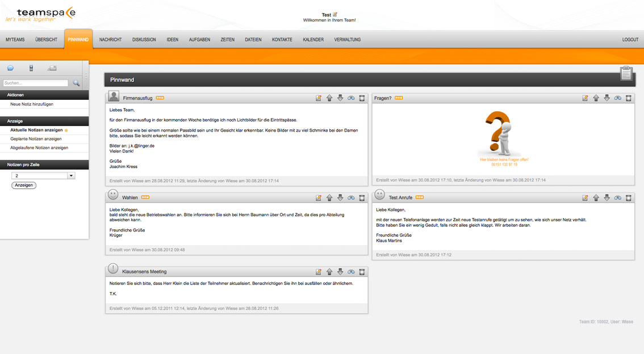Go to the ZEITEN tab
Viewport: 644px width, 354px height.
click(228, 40)
